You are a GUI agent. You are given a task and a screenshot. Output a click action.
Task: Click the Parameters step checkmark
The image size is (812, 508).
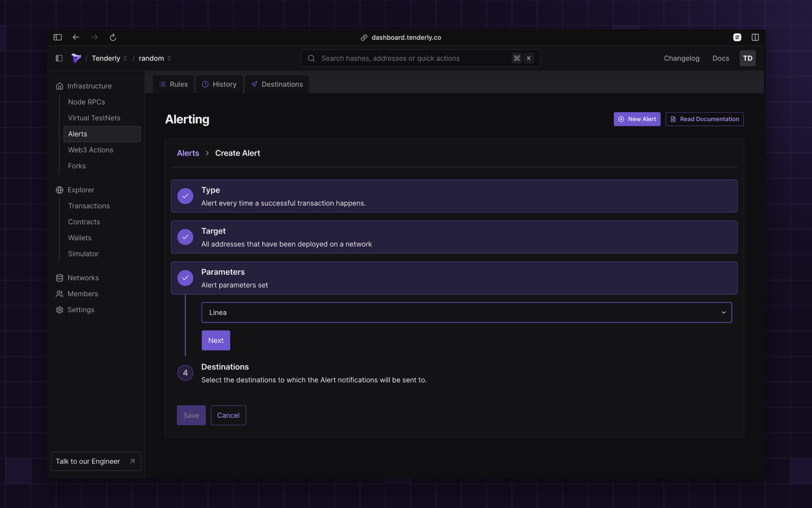coord(186,278)
